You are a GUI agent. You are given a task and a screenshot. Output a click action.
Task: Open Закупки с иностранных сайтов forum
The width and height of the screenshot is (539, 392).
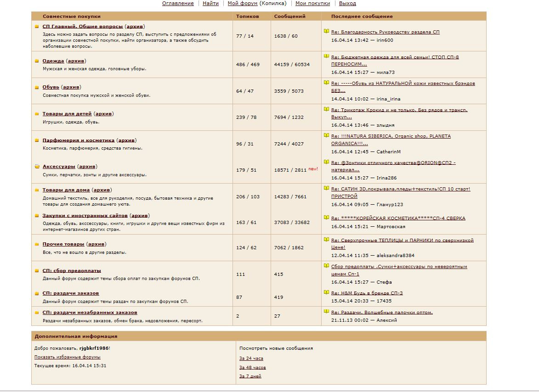[85, 216]
